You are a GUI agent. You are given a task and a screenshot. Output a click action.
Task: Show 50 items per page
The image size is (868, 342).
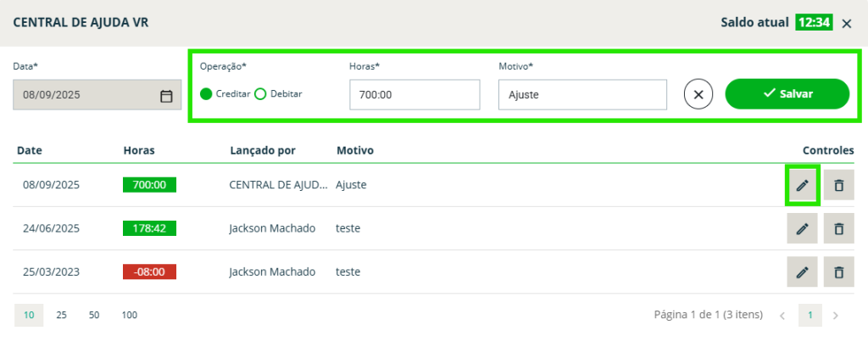coord(94,315)
